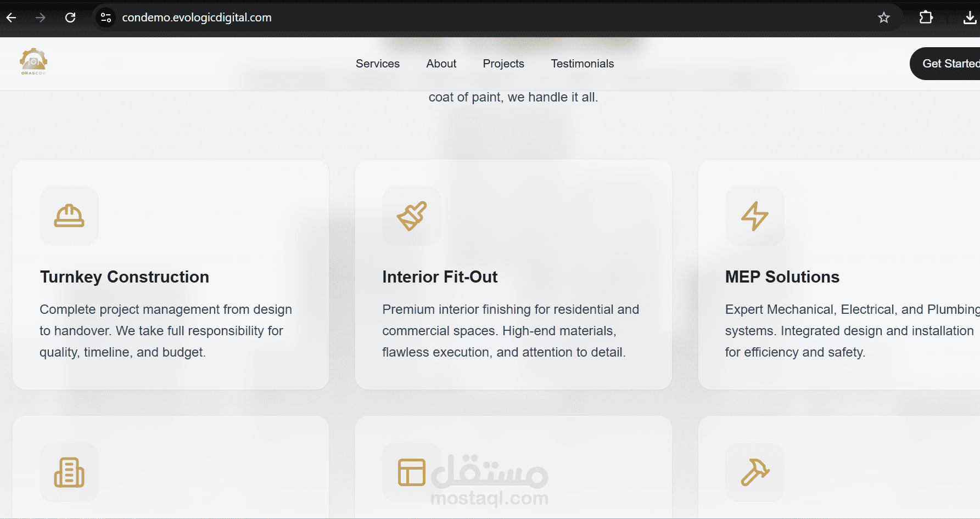View site information icon in address bar
980x519 pixels.
click(x=106, y=18)
